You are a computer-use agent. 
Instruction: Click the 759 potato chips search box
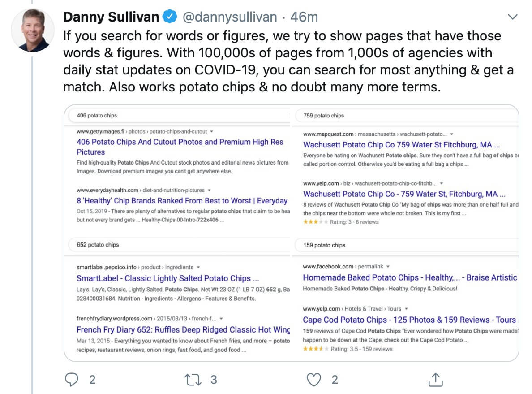coord(407,116)
